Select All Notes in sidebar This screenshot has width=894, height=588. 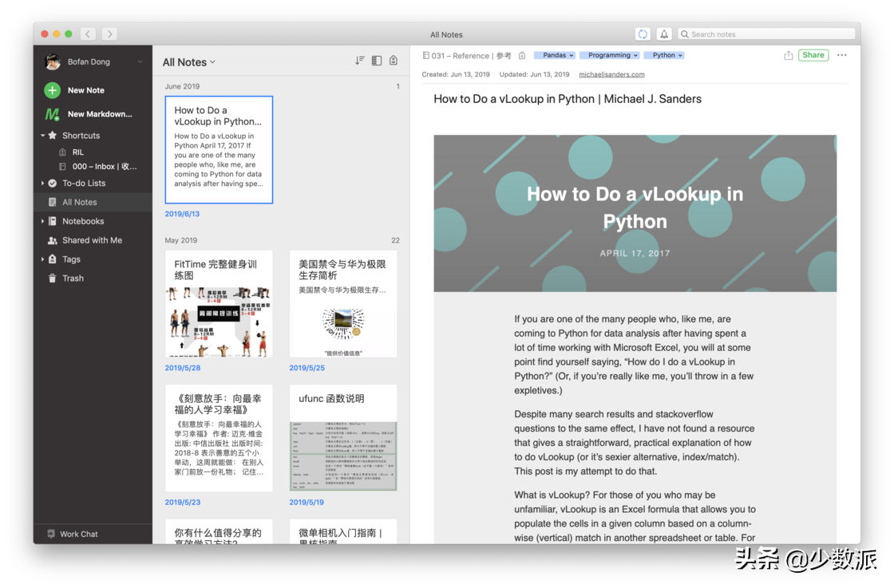(93, 202)
